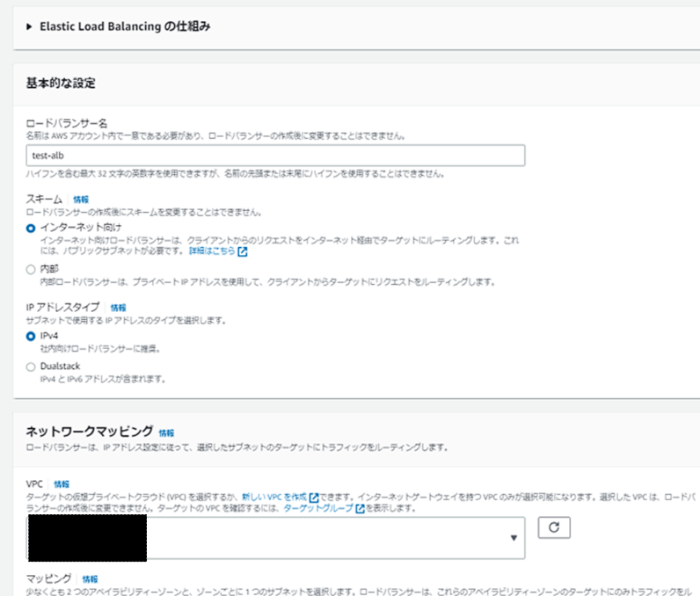Expand the Elastic Load Balancing の仕組み section
The height and width of the screenshot is (596, 700).
coord(29,26)
